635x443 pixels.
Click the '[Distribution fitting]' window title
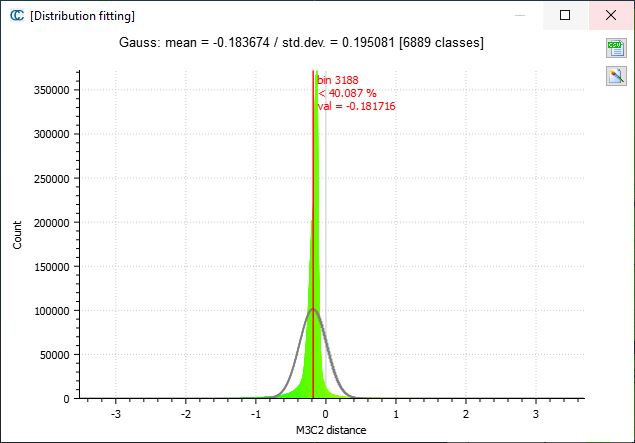(83, 16)
